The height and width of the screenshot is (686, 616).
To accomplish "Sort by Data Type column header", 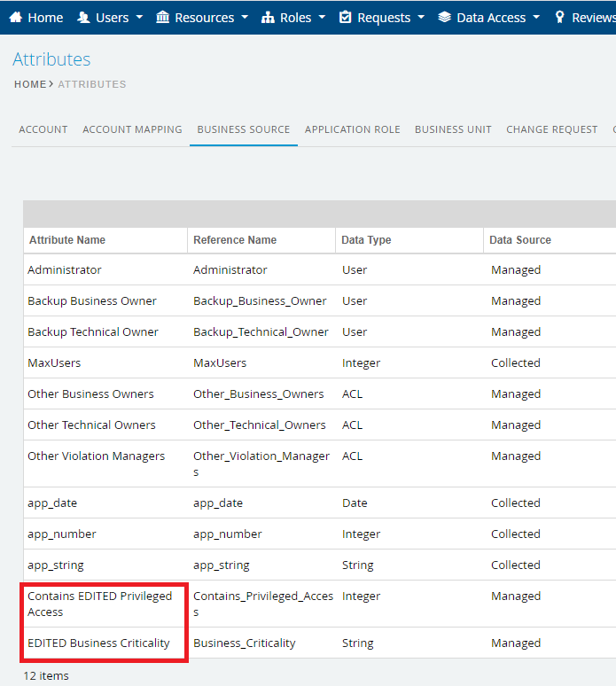I will pyautogui.click(x=366, y=240).
